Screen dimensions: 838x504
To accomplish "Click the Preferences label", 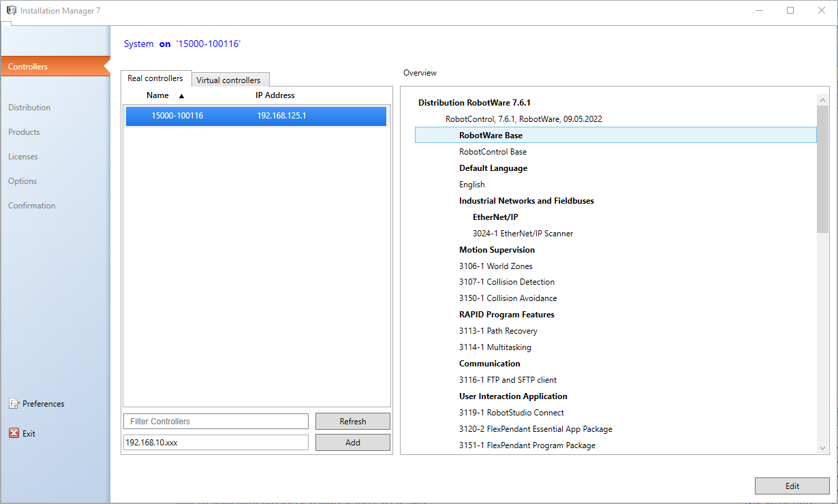I will click(44, 404).
